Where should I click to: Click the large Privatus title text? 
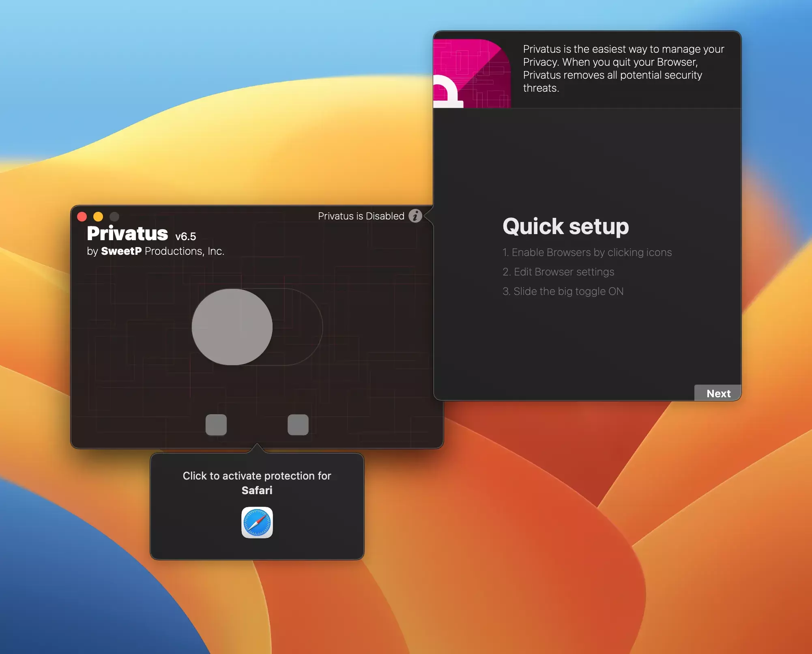point(127,234)
